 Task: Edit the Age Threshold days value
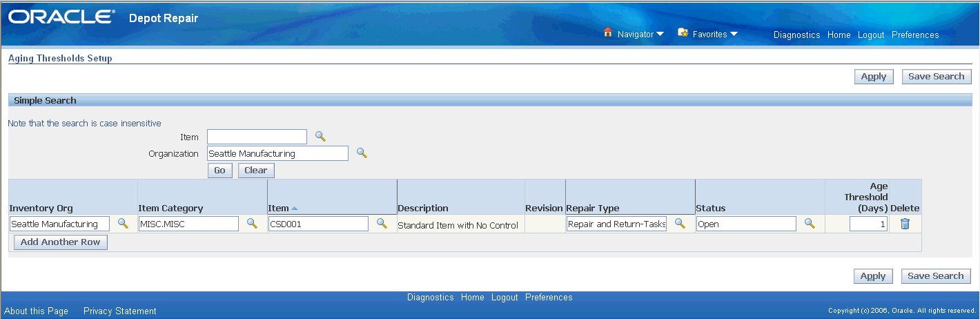coord(868,224)
